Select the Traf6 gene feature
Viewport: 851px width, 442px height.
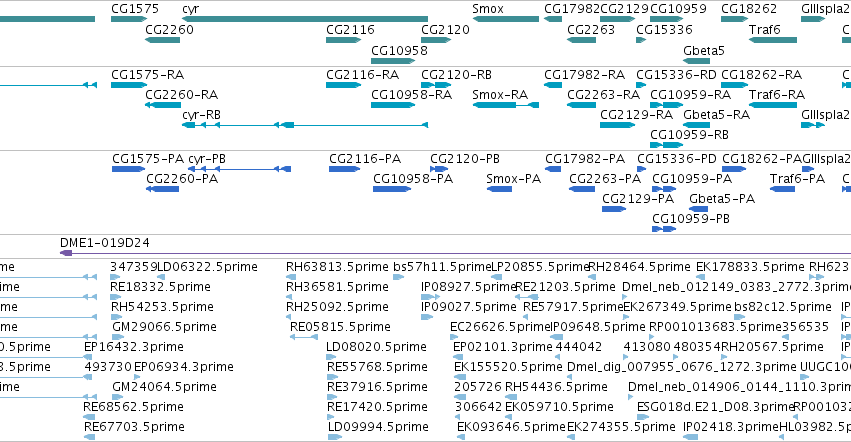pos(773,40)
